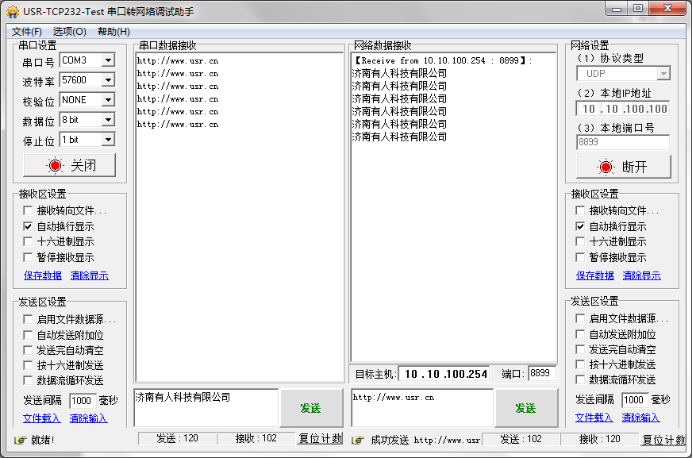693x458 pixels.
Task: Expand the 波特率 57600 dropdown
Action: [x=108, y=80]
